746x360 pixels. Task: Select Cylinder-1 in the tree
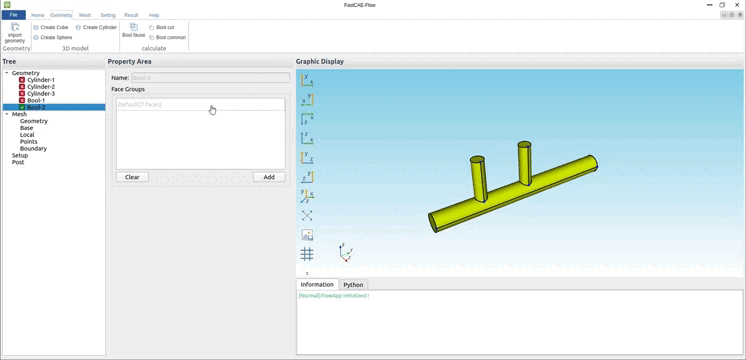point(41,80)
